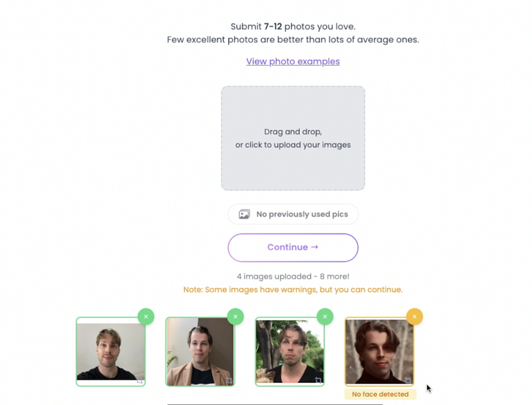Remove the tan blazer photo with green X
This screenshot has height=405, width=532.
(235, 317)
